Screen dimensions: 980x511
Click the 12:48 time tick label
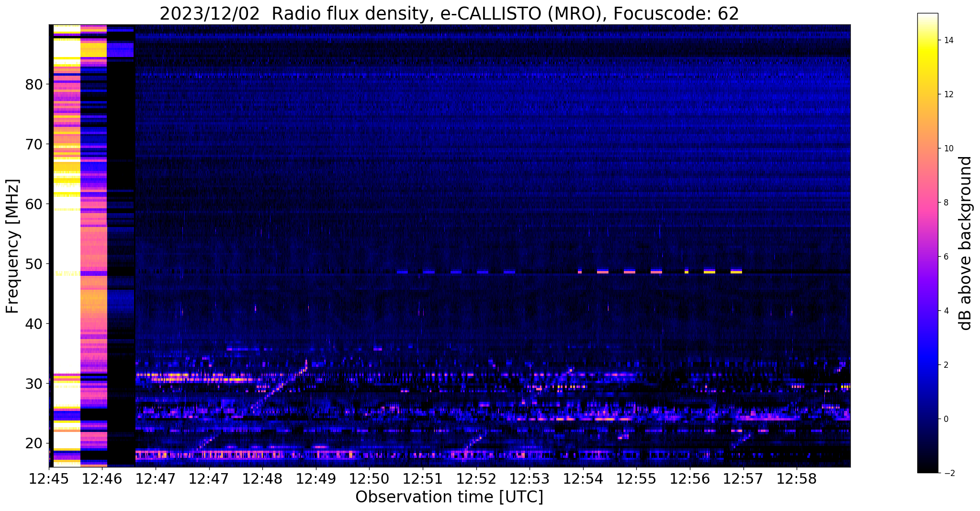[262, 479]
